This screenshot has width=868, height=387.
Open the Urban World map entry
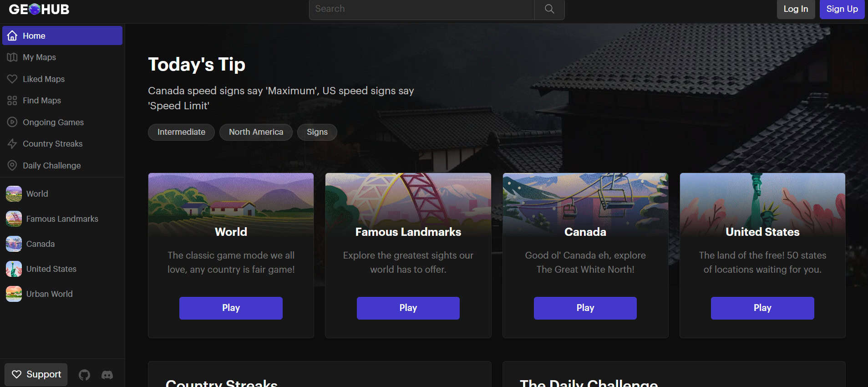click(x=49, y=294)
